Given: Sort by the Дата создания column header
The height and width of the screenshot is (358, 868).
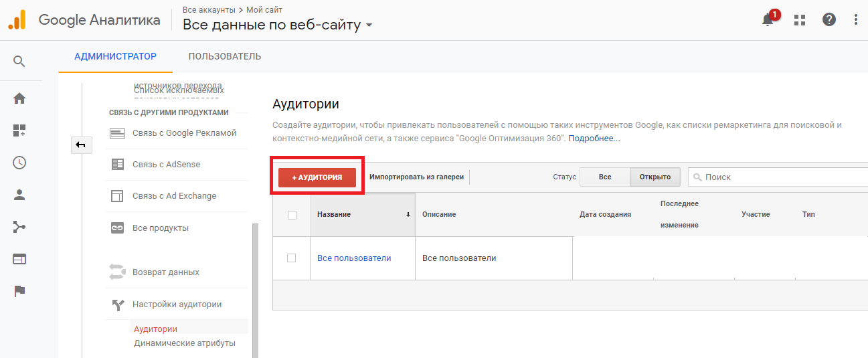Looking at the screenshot, I should (x=605, y=214).
